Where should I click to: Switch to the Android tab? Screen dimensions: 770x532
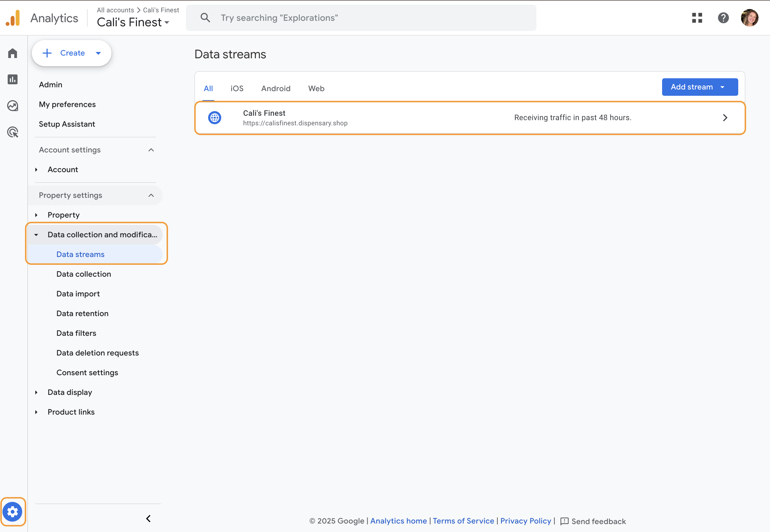pos(276,88)
